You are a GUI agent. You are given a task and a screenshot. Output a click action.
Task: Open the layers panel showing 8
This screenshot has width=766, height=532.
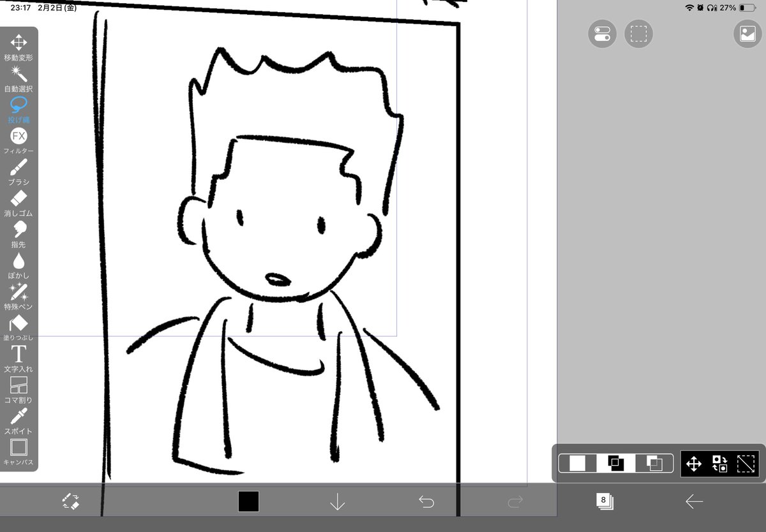tap(605, 501)
